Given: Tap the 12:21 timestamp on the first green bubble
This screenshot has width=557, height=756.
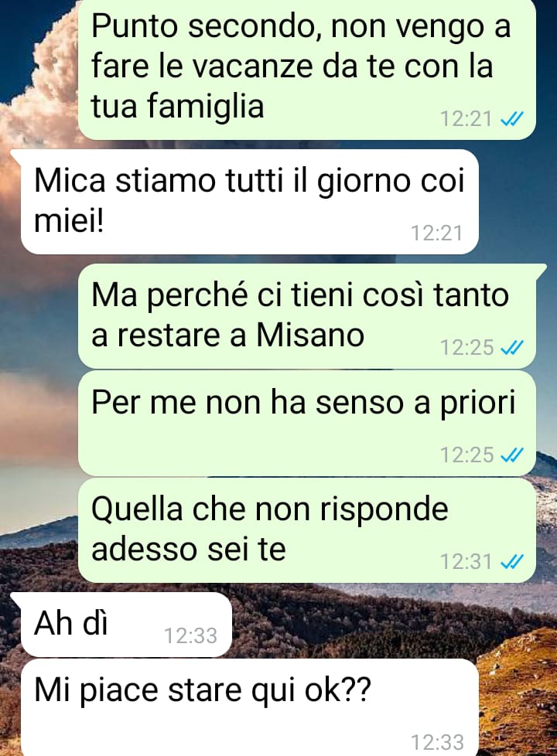Looking at the screenshot, I should point(466,118).
